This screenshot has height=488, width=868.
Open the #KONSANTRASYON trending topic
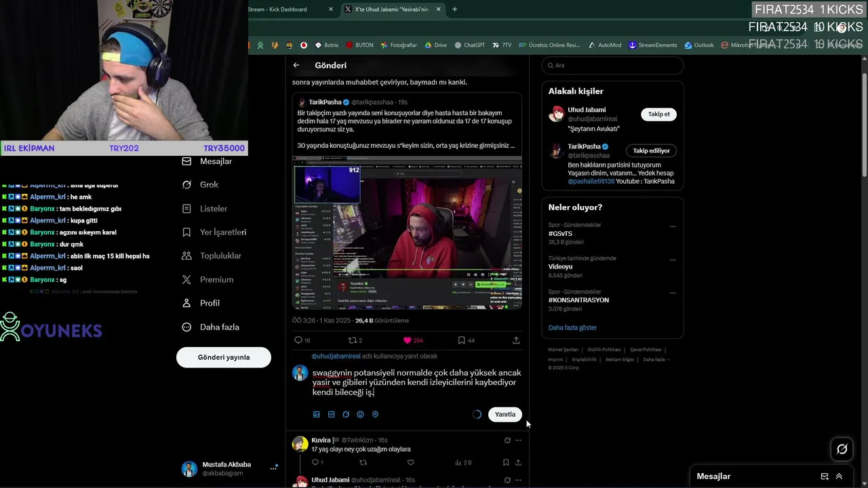pos(578,300)
